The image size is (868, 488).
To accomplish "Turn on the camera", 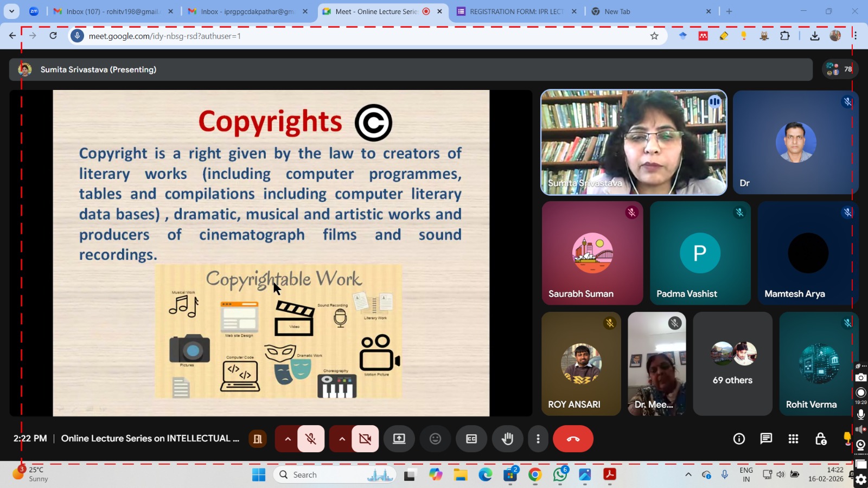I will (x=365, y=439).
